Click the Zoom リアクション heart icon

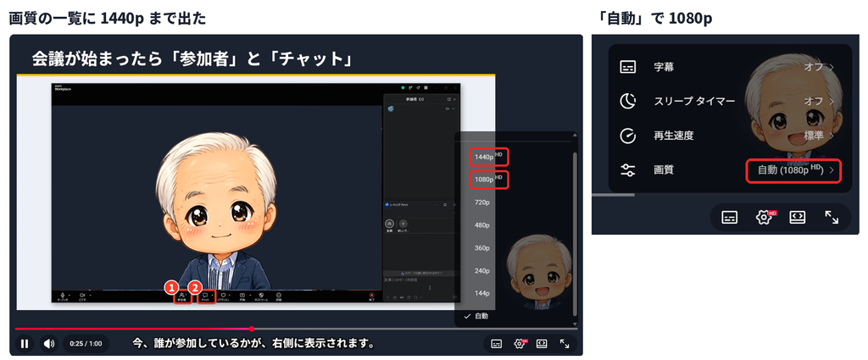(x=223, y=295)
